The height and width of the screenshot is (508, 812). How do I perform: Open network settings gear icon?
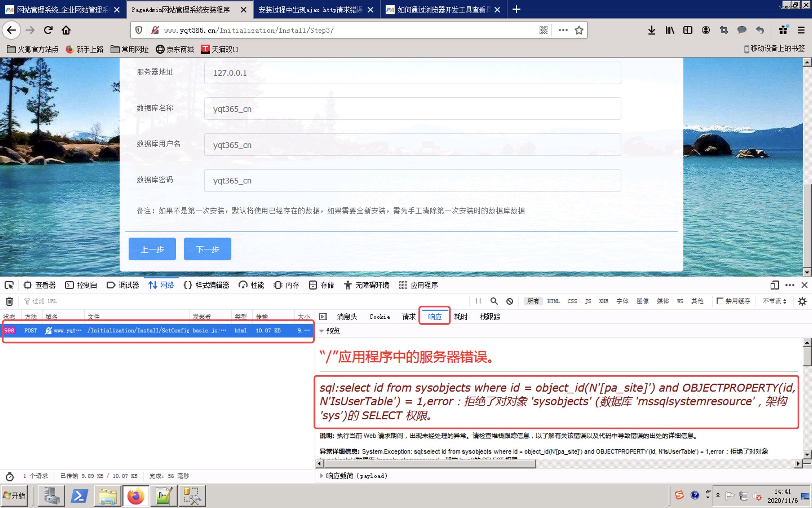pyautogui.click(x=802, y=301)
